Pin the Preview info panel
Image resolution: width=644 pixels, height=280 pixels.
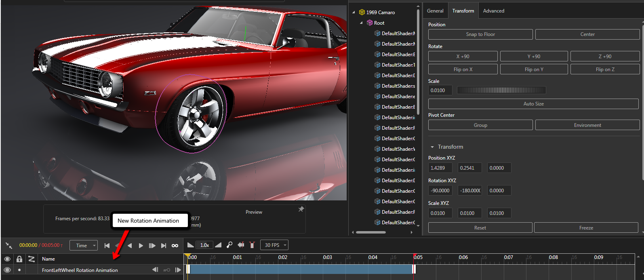click(x=301, y=209)
